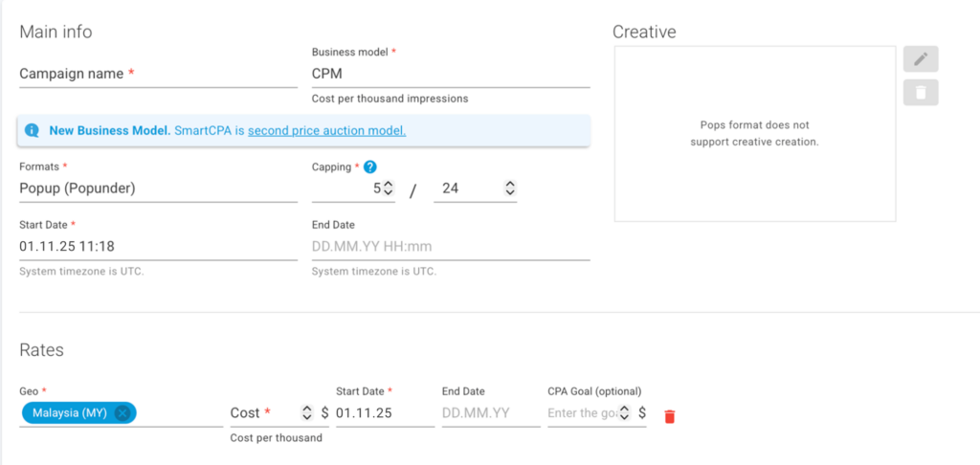This screenshot has height=465, width=980.
Task: Click the Campaign name input field
Action: point(158,74)
